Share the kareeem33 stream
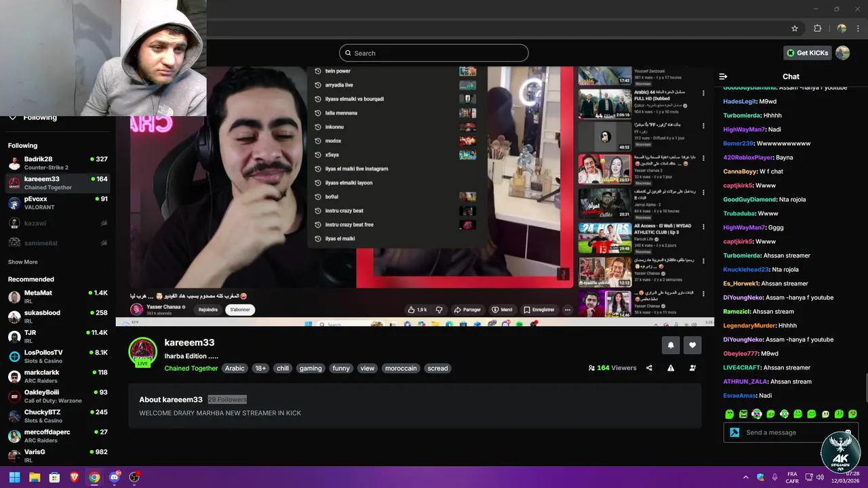This screenshot has height=488, width=868. pos(649,368)
